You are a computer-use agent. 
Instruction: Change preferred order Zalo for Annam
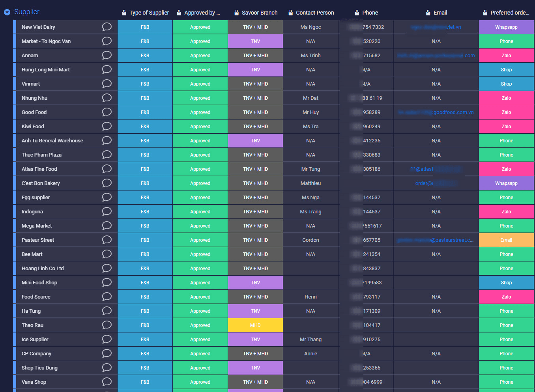coord(506,56)
